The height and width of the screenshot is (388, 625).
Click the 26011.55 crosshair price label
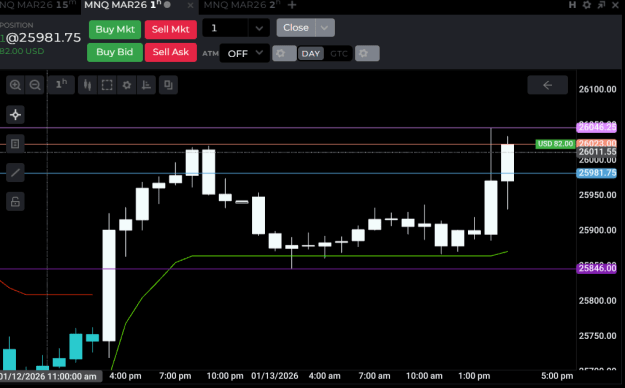pos(596,152)
